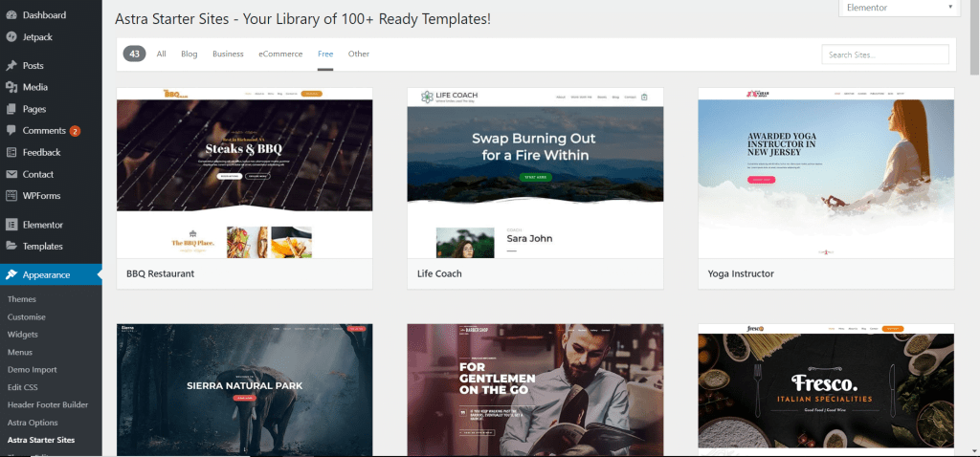The width and height of the screenshot is (980, 457).
Task: Open the comments notification badge showing 2
Action: tap(75, 131)
